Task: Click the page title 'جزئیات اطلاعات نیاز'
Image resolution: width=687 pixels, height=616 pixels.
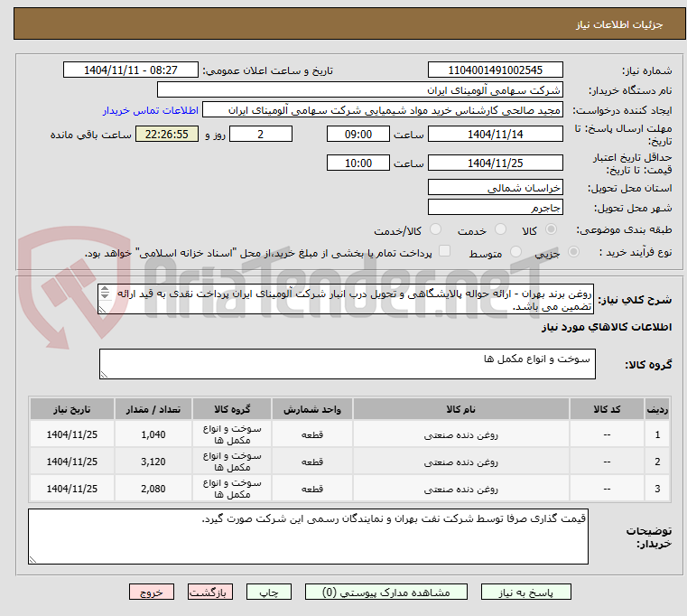Action: point(619,24)
